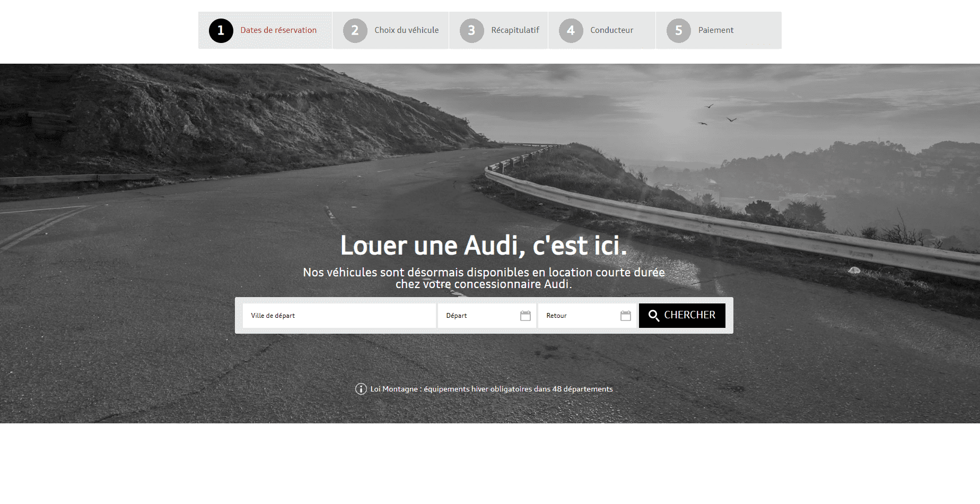980x504 pixels.
Task: Click the CHERCHER button label
Action: pyautogui.click(x=690, y=315)
